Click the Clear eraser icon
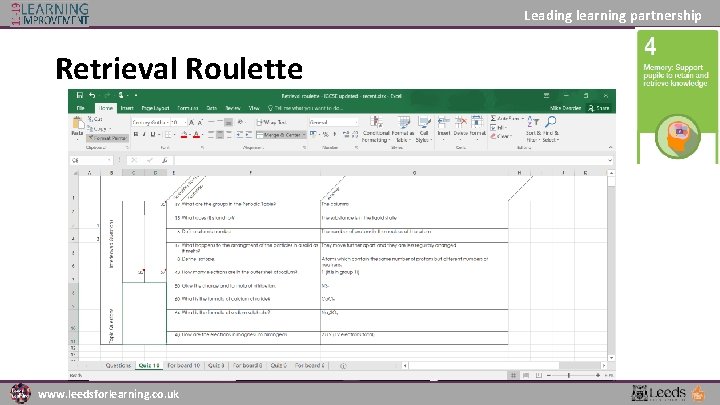Viewport: 720px width, 405px height. (x=493, y=136)
